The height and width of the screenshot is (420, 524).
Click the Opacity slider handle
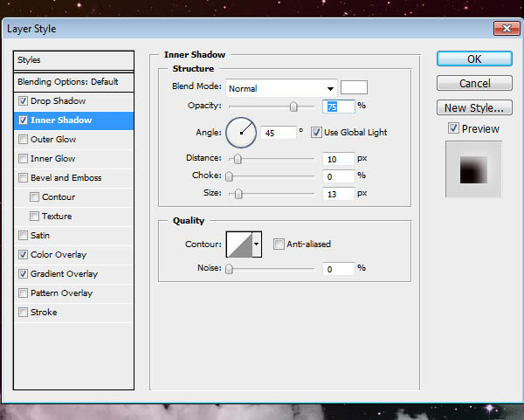click(x=293, y=107)
